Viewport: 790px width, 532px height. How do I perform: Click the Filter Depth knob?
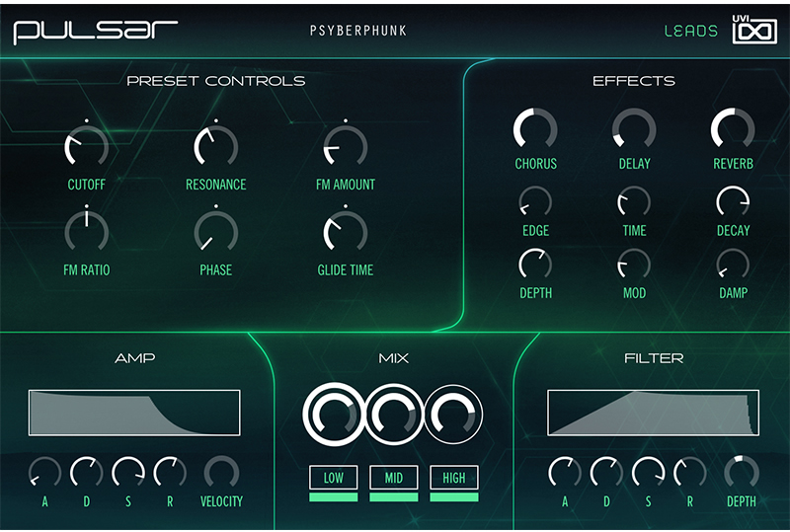742,473
